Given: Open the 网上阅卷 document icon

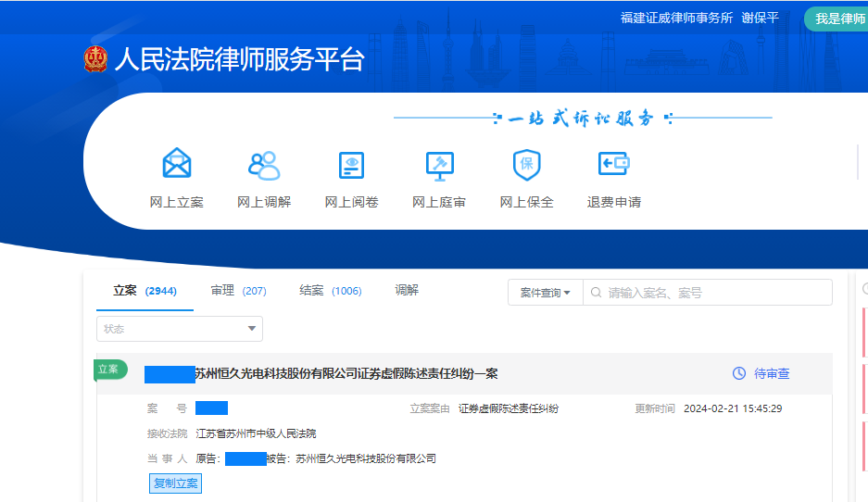Looking at the screenshot, I should click(x=351, y=165).
